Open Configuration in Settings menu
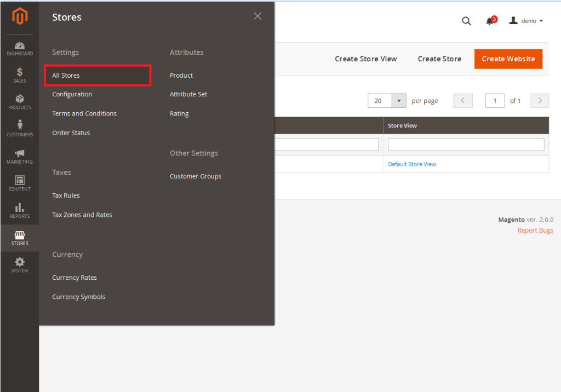 click(x=72, y=94)
